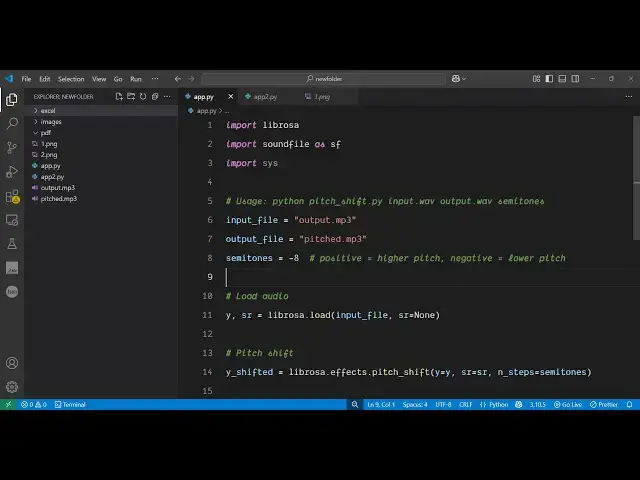Click the editor vertical scrollbar
This screenshot has width=640, height=480.
coord(636,178)
